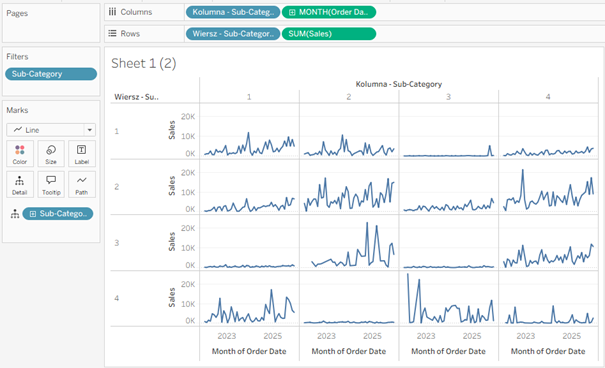Screen dimensions: 605x368
Task: Select the SUM(Sales) pill on Rows
Action: point(329,34)
